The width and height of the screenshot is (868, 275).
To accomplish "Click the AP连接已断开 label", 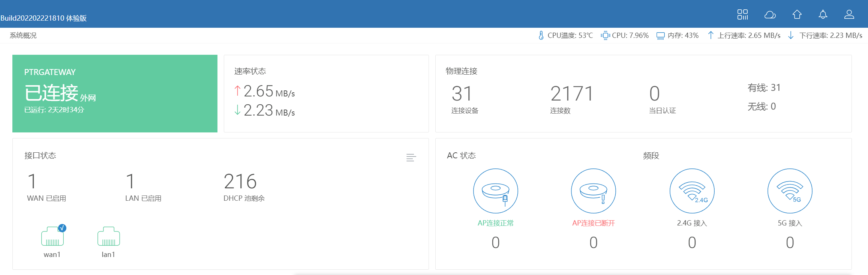I will point(593,223).
